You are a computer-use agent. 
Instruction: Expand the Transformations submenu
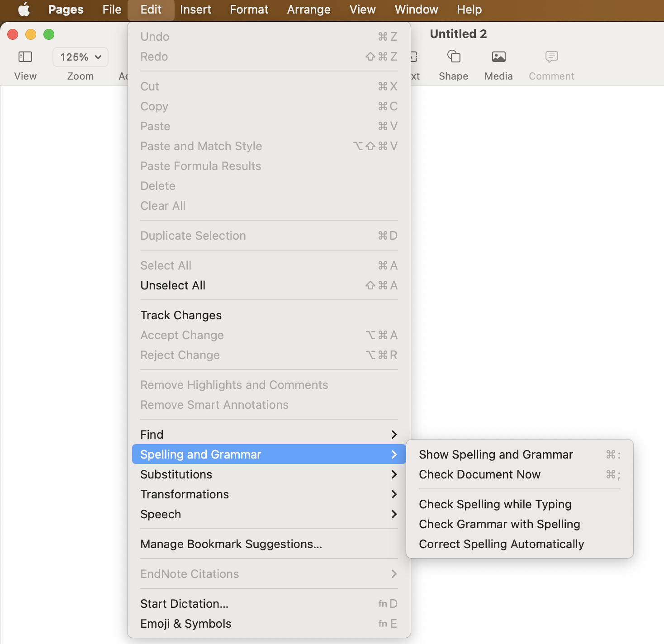pos(269,494)
